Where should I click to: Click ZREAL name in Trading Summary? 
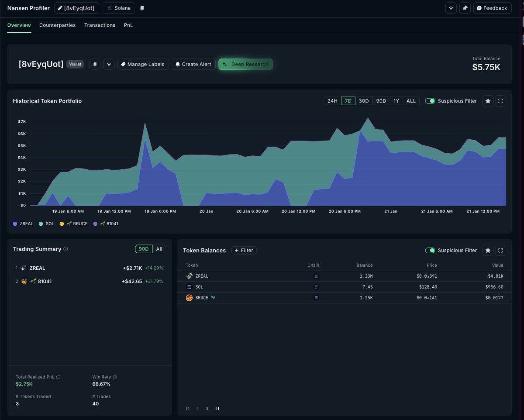pyautogui.click(x=38, y=268)
